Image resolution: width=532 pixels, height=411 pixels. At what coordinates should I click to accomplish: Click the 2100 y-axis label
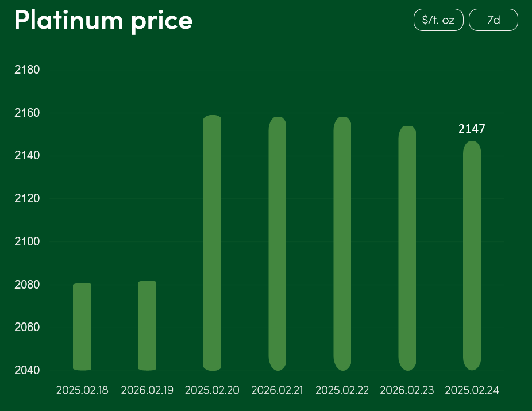pyautogui.click(x=27, y=241)
